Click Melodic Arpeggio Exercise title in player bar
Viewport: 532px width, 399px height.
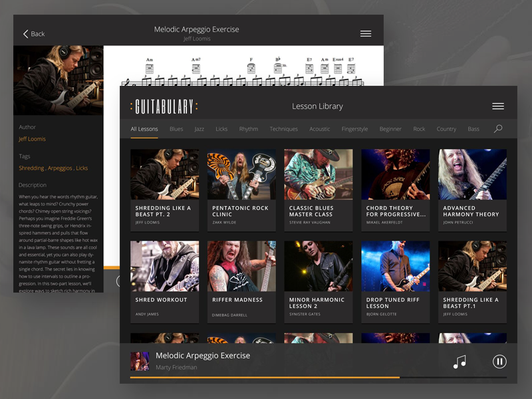pyautogui.click(x=203, y=356)
